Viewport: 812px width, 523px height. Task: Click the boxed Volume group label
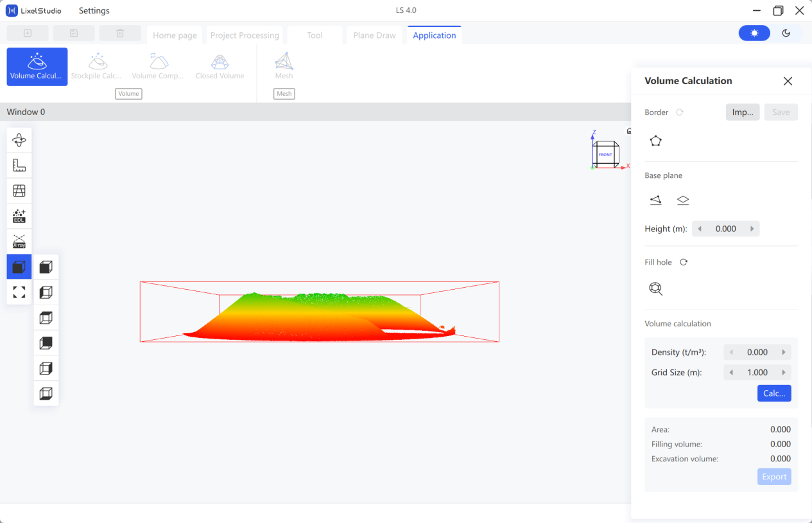tap(128, 94)
